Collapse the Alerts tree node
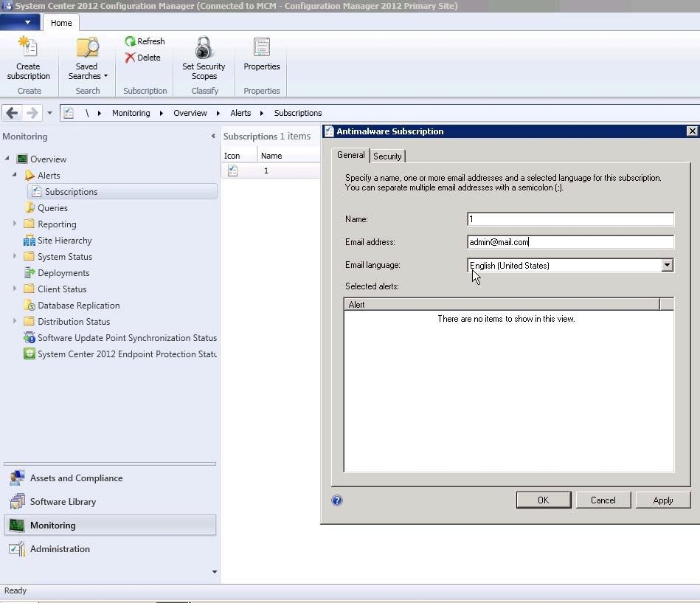The height and width of the screenshot is (603, 700). tap(15, 175)
